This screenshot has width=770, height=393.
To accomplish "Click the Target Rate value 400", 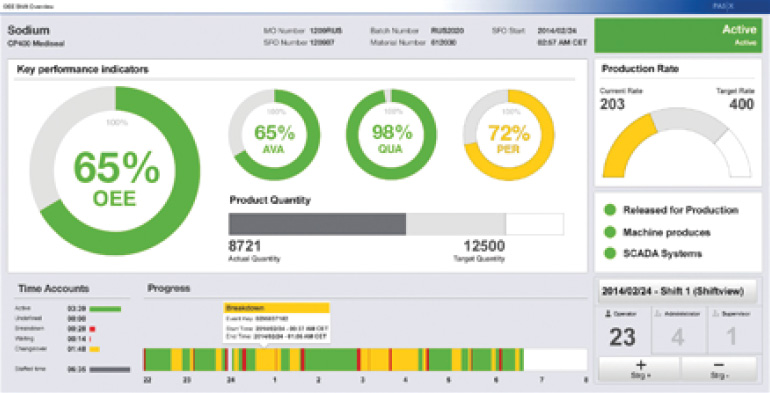I will [741, 104].
